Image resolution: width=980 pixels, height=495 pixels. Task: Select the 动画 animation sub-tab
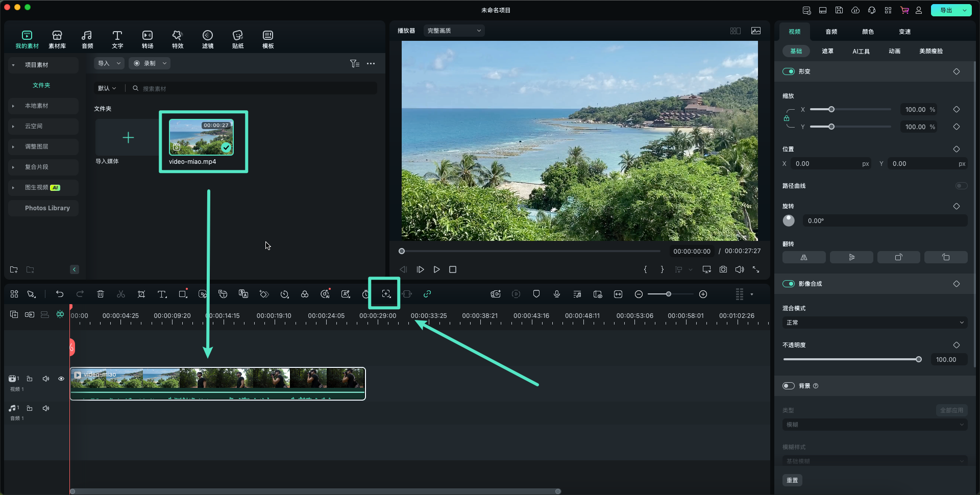[895, 51]
